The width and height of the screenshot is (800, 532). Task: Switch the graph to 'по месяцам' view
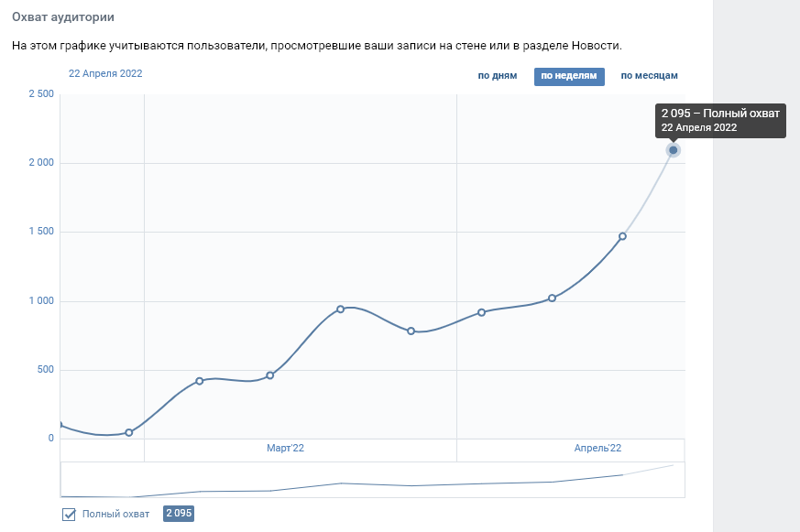click(649, 76)
